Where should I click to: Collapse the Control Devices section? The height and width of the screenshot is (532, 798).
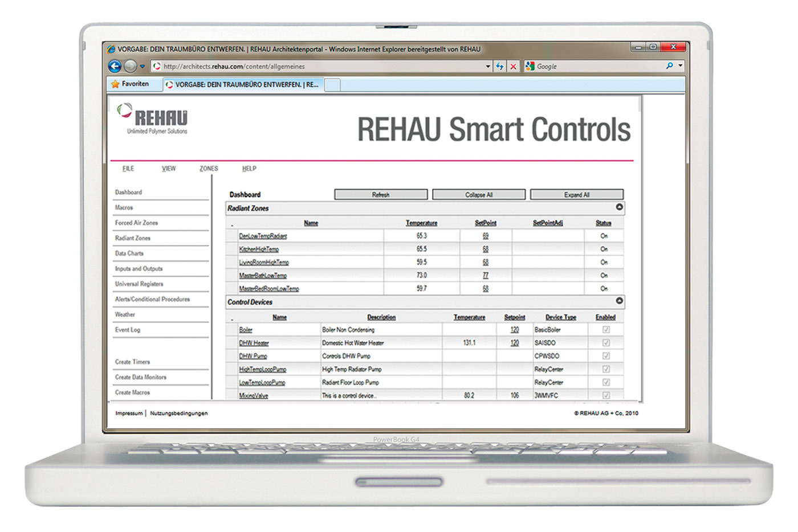619,301
